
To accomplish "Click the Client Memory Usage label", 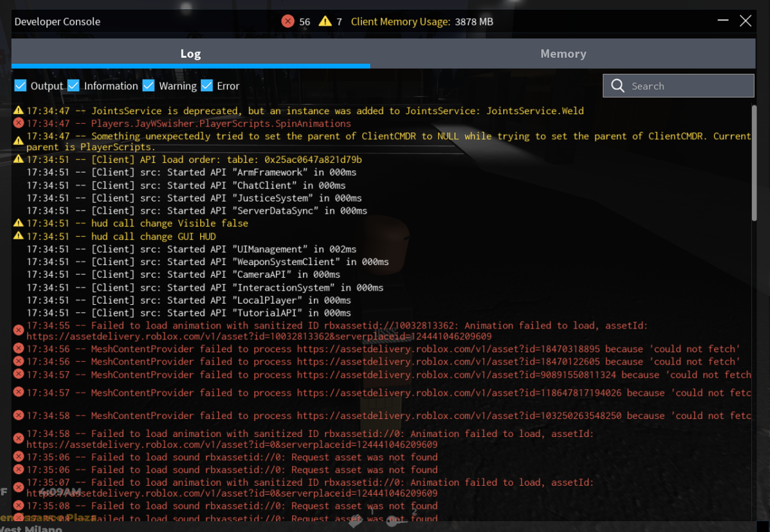I will click(x=400, y=22).
